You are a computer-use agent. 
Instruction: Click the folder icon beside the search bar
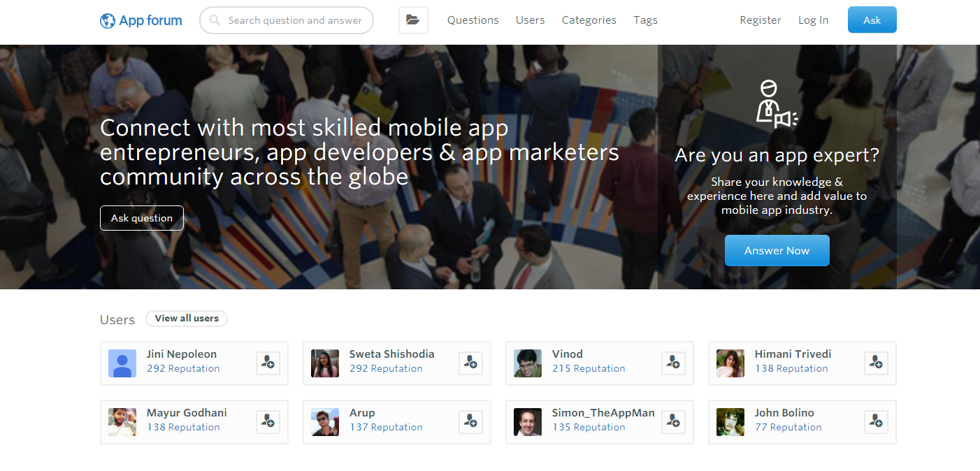click(413, 20)
